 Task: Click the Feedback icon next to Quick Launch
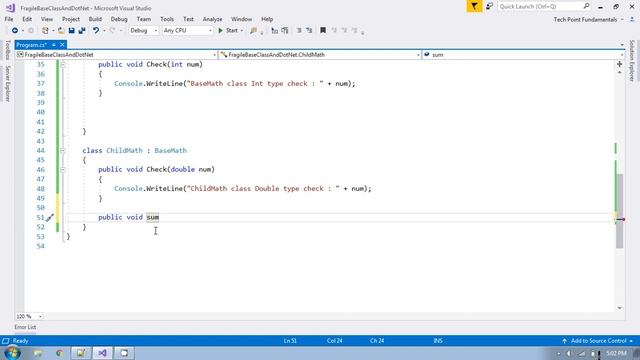click(489, 6)
